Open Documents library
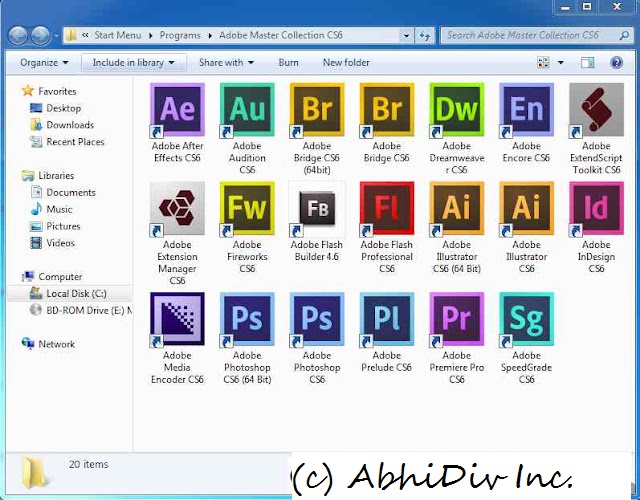Viewport: 640px width, 500px height. tap(71, 192)
